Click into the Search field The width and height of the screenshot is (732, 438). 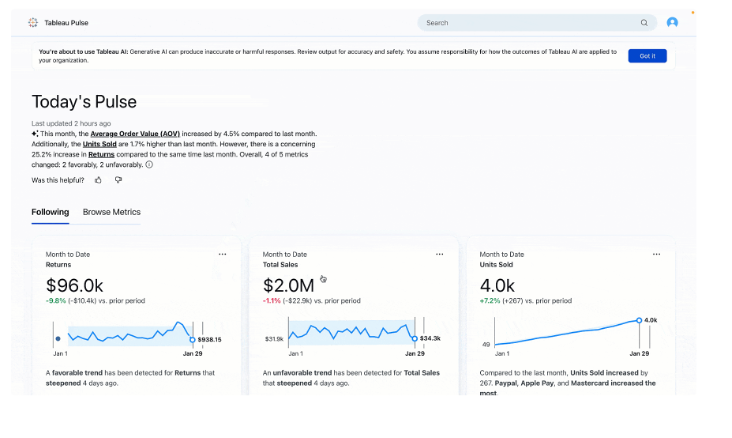click(530, 22)
